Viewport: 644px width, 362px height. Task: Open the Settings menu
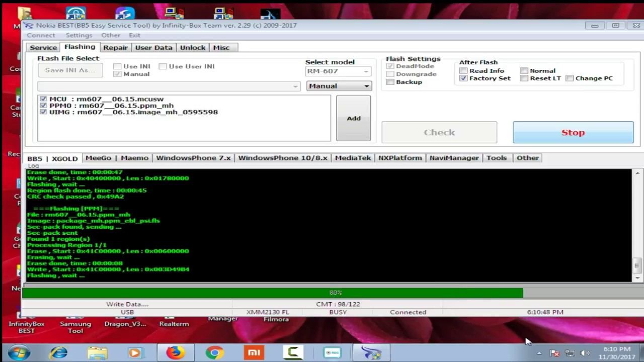click(x=79, y=35)
